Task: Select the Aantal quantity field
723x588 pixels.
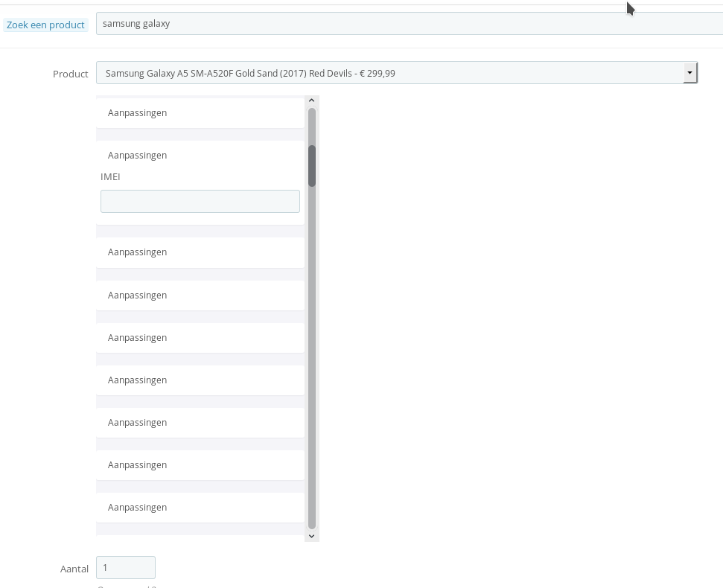Action: (x=125, y=566)
